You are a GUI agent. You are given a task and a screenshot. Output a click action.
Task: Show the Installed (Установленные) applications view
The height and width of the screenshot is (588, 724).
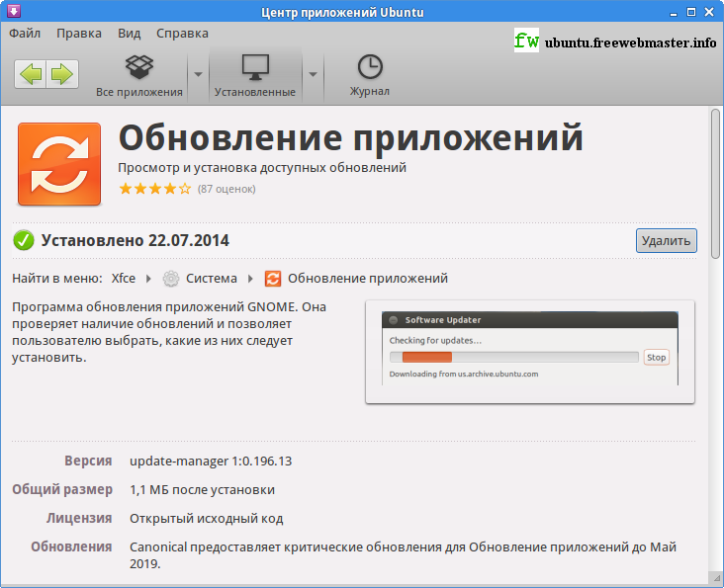tap(255, 76)
